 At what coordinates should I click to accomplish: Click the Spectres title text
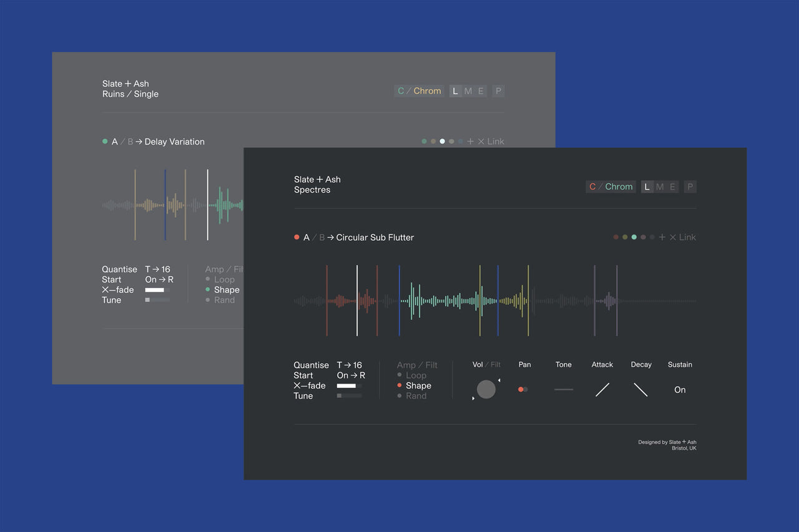pyautogui.click(x=312, y=190)
